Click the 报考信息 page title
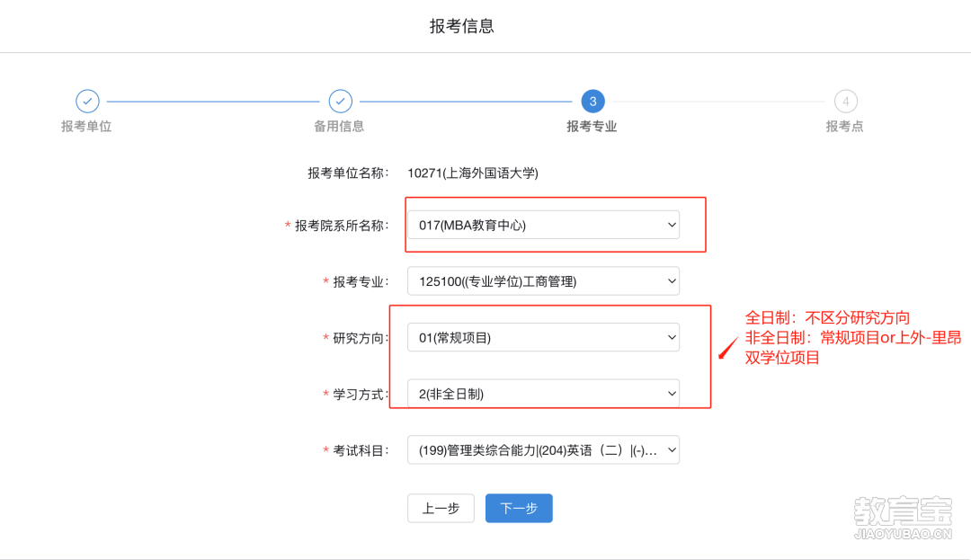971x560 pixels. [462, 26]
